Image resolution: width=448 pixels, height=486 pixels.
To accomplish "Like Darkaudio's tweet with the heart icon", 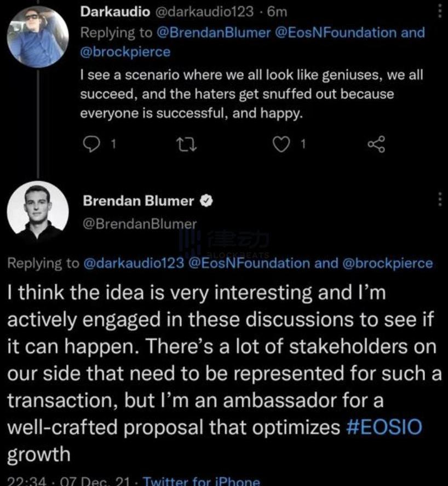I will (x=282, y=144).
